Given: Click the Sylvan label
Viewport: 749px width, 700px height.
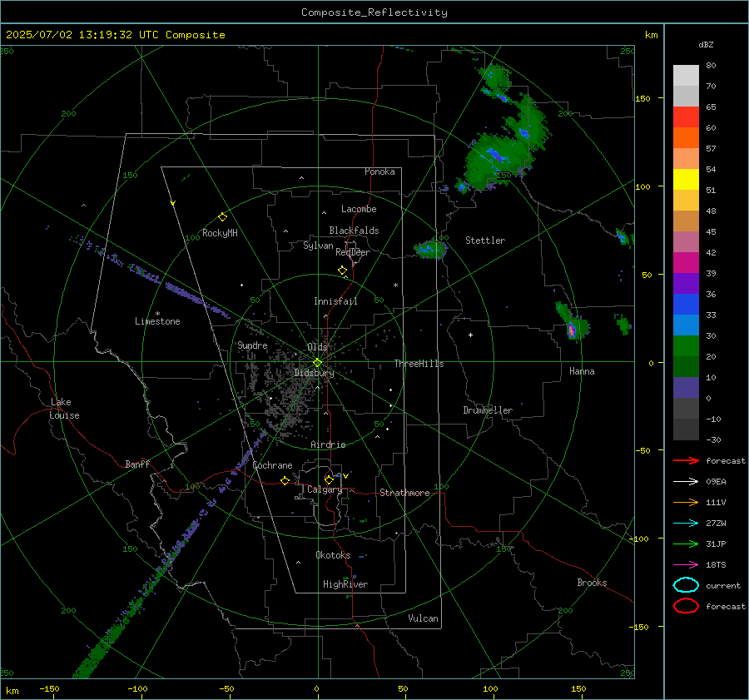Looking at the screenshot, I should click(x=318, y=246).
